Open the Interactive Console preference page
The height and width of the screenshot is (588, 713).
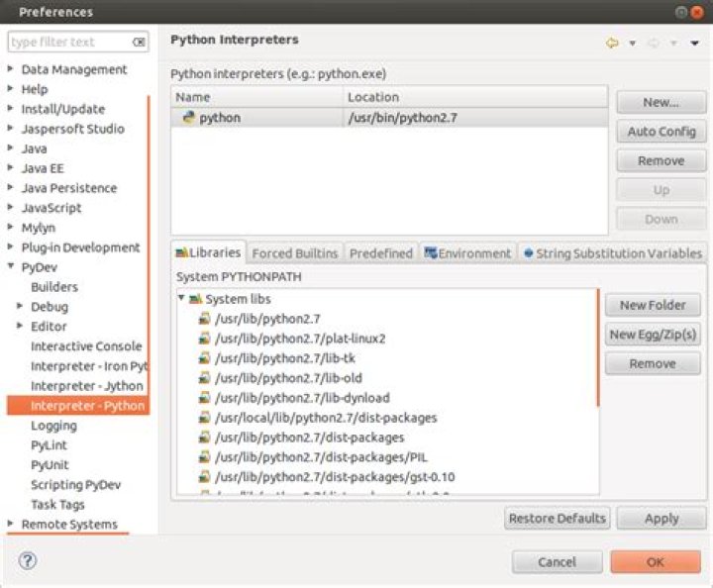pos(86,346)
